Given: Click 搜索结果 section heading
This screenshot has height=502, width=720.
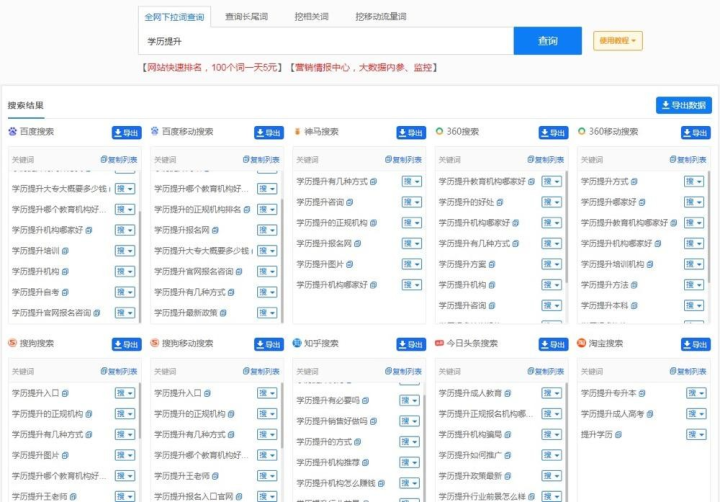Looking at the screenshot, I should (26, 106).
